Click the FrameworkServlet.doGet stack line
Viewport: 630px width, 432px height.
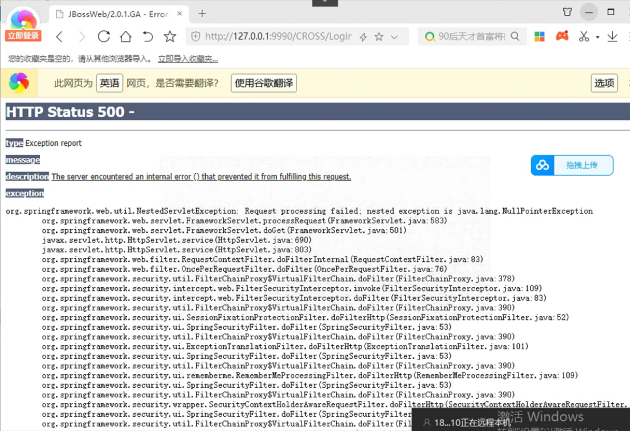coord(224,230)
